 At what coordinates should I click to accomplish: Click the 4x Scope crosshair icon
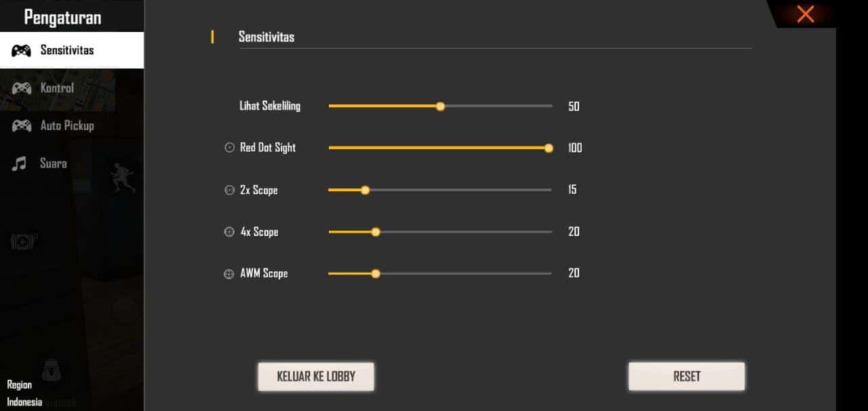click(x=229, y=231)
